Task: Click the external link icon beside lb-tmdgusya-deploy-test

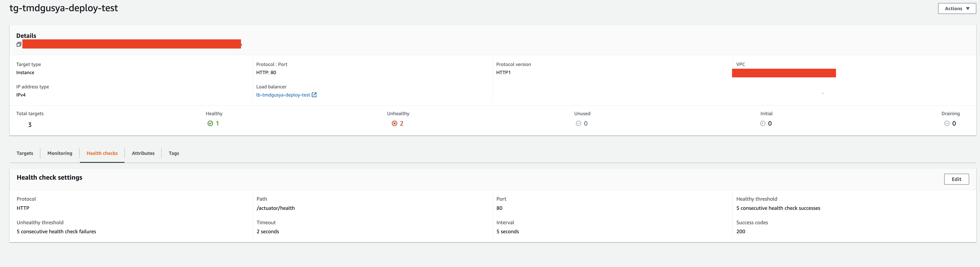Action: point(314,95)
